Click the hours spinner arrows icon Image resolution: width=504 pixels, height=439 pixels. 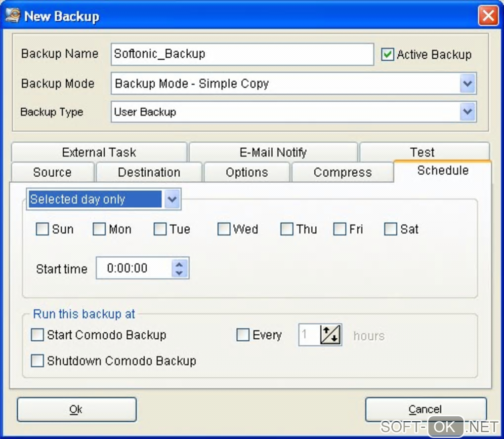click(331, 335)
